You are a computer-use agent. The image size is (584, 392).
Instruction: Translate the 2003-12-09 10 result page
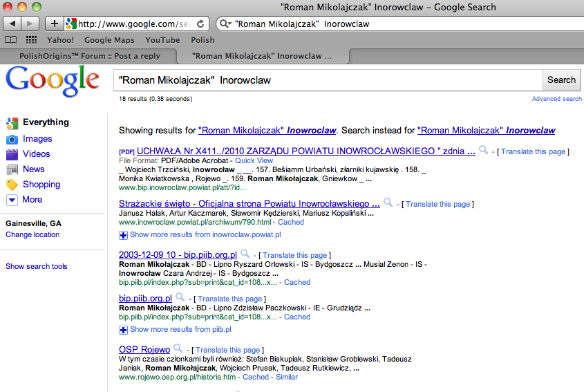click(294, 255)
